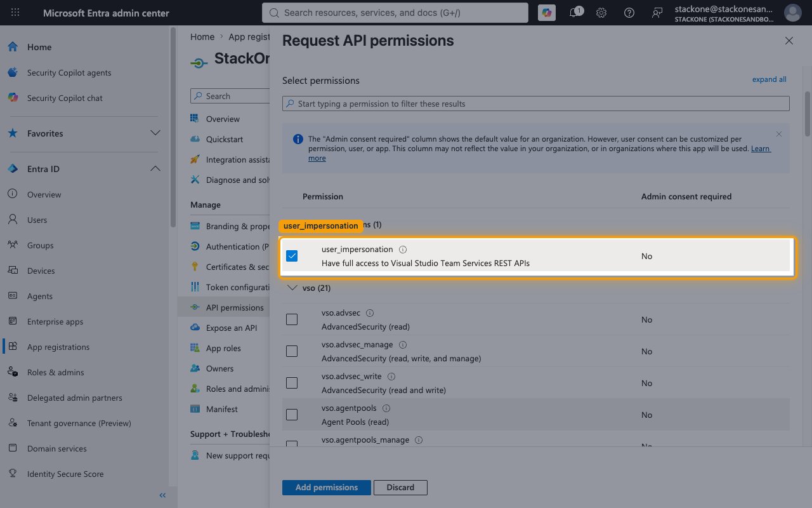
Task: Check the vso.agentpools checkbox
Action: pyautogui.click(x=292, y=415)
